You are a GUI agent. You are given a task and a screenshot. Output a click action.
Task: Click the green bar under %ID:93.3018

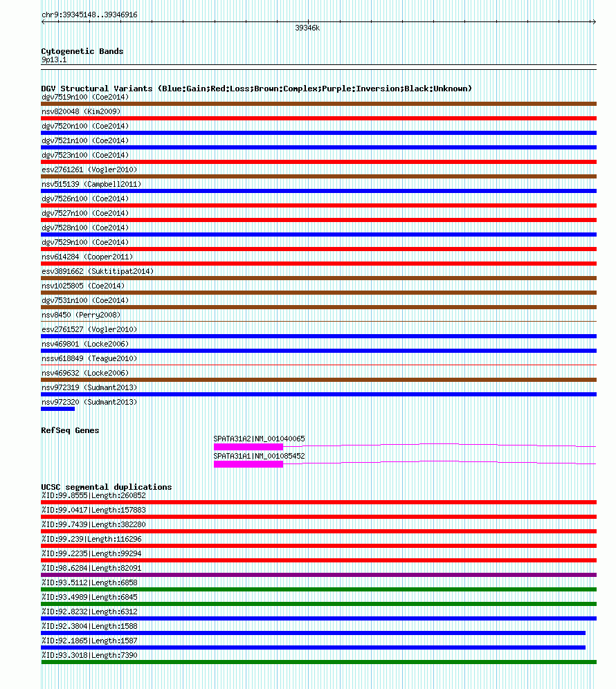tap(319, 662)
